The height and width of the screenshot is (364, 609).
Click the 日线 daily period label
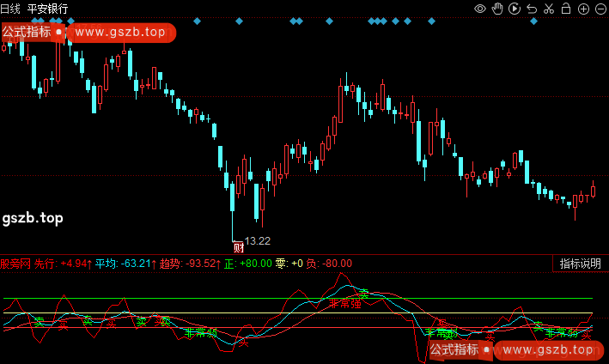[x=11, y=9]
